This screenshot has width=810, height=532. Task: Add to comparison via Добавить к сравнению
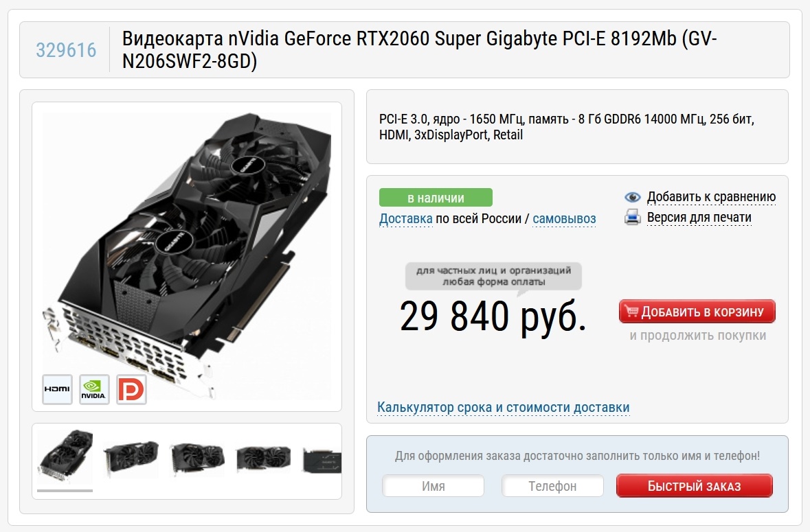pos(711,197)
